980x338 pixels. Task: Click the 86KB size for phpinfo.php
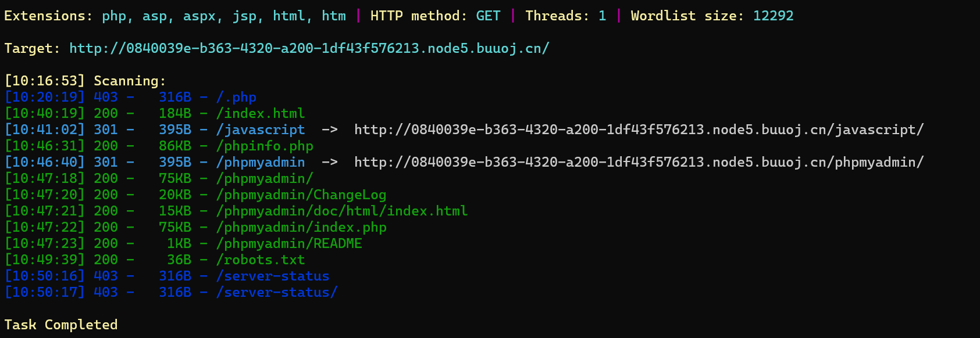(x=175, y=146)
